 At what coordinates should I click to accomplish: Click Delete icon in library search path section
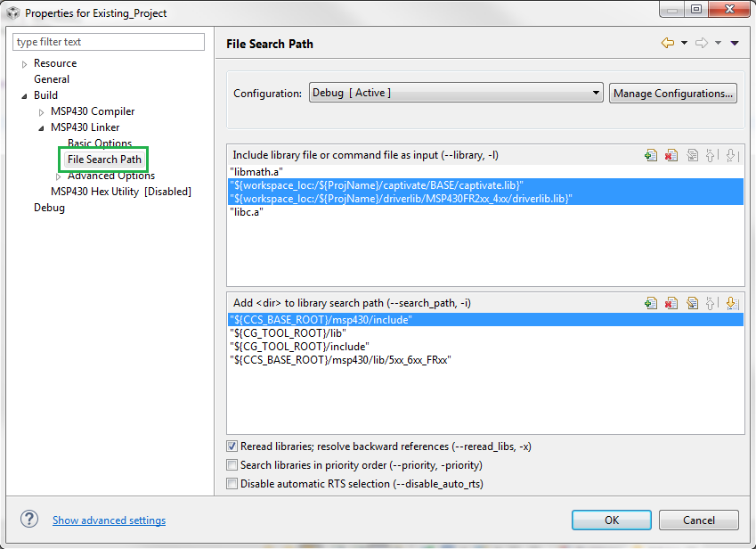[671, 304]
